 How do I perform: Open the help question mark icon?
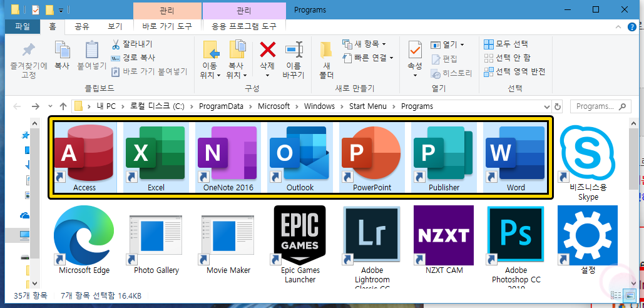(x=633, y=27)
